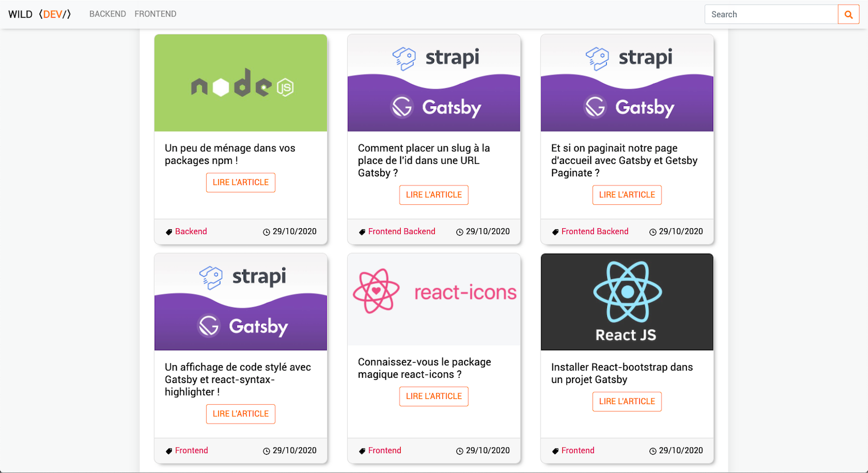Select the react-icons banner thumbnail
This screenshot has height=473, width=868.
(434, 299)
